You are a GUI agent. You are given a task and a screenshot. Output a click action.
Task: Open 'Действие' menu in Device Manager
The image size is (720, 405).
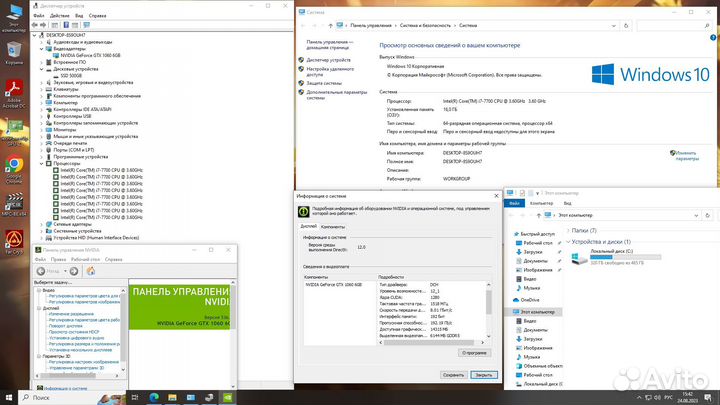coord(60,16)
